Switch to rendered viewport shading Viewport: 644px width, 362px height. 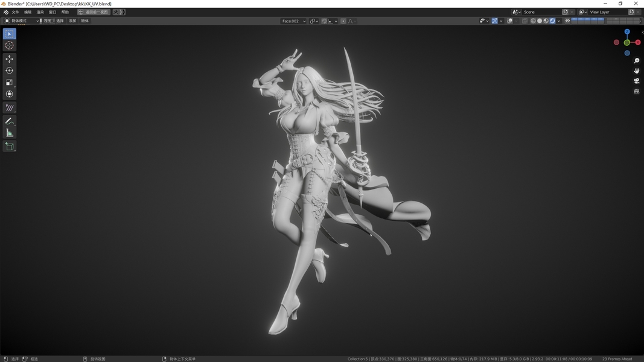pos(552,21)
